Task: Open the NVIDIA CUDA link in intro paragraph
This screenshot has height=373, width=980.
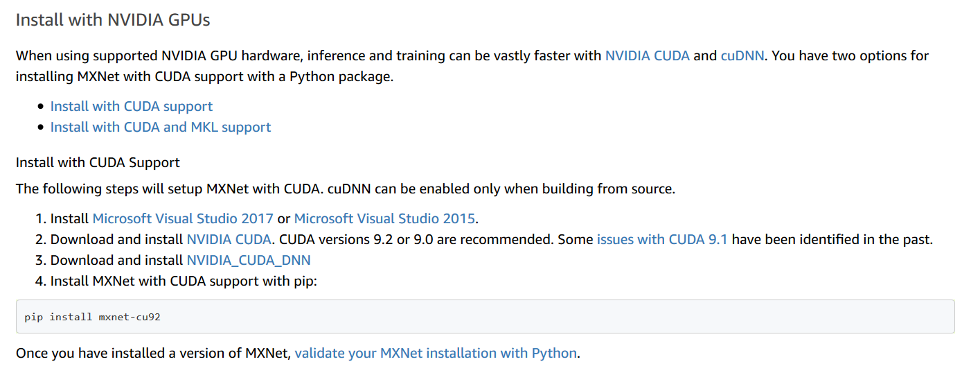Action: (647, 55)
